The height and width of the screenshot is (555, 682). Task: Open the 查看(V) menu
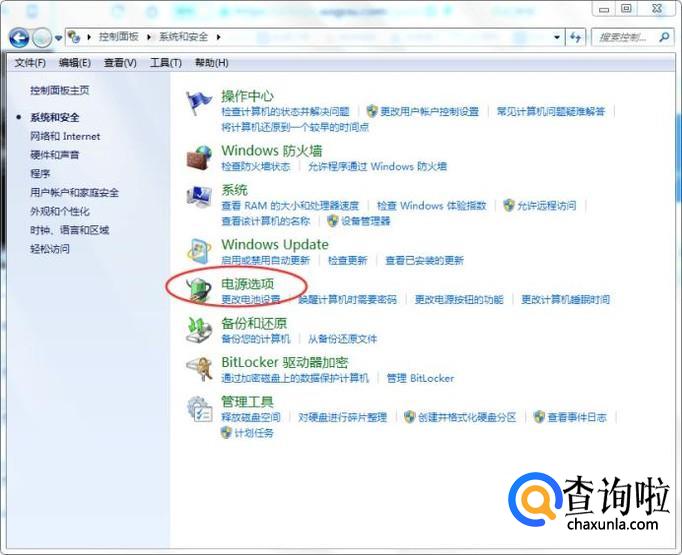coord(120,63)
